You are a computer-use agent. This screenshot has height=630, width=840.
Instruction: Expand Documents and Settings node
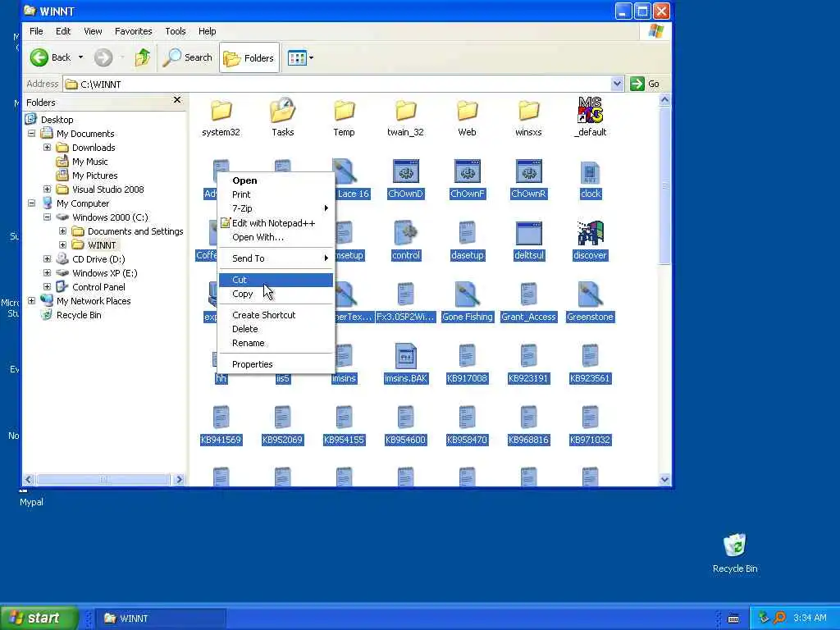pyautogui.click(x=62, y=231)
